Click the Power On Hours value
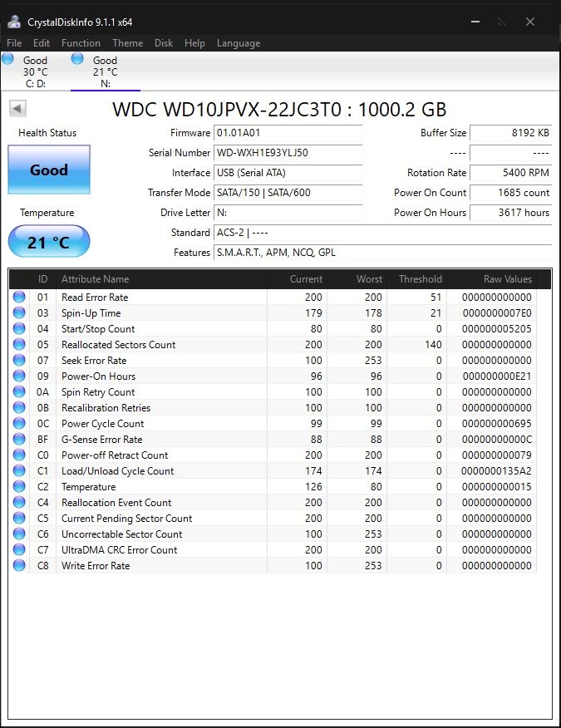Viewport: 561px width, 728px height. (511, 213)
